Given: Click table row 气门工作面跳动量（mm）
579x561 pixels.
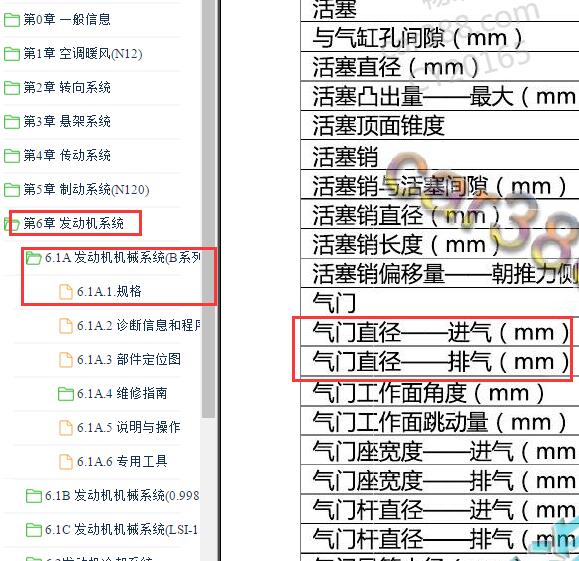Looking at the screenshot, I should [x=440, y=421].
